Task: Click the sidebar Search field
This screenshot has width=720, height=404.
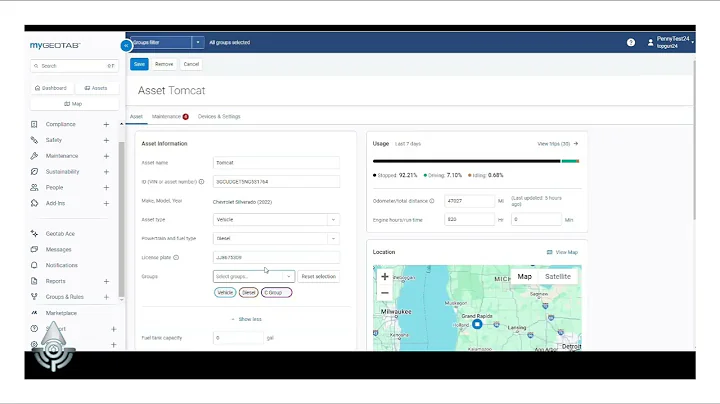Action: pos(74,66)
